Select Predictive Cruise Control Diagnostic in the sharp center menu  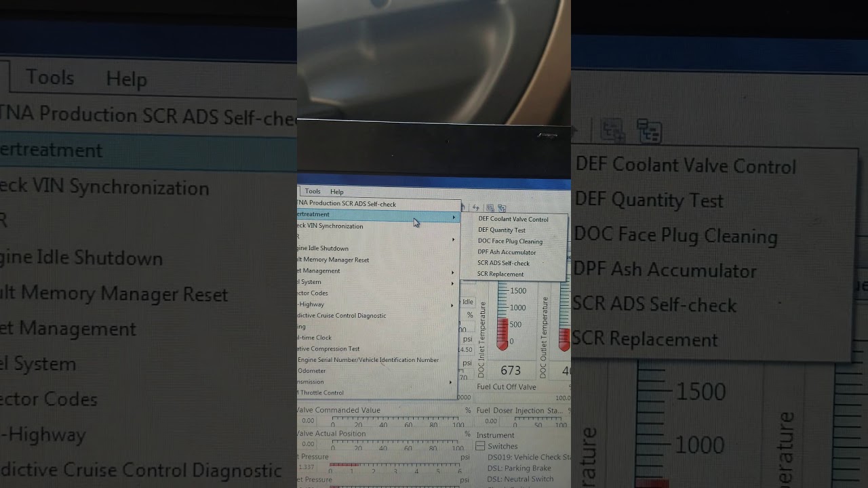pyautogui.click(x=342, y=316)
